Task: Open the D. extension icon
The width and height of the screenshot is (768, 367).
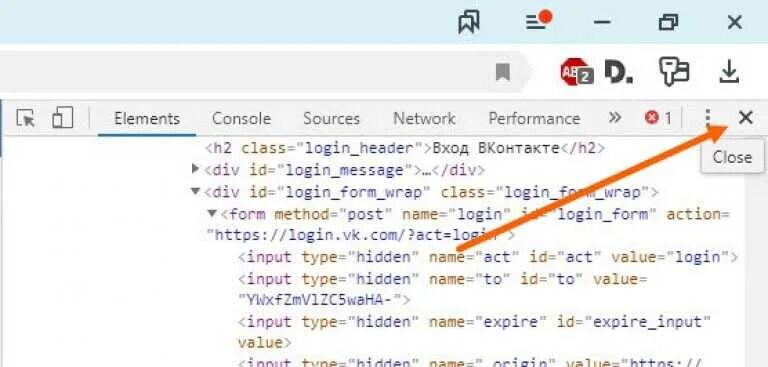Action: [x=619, y=73]
